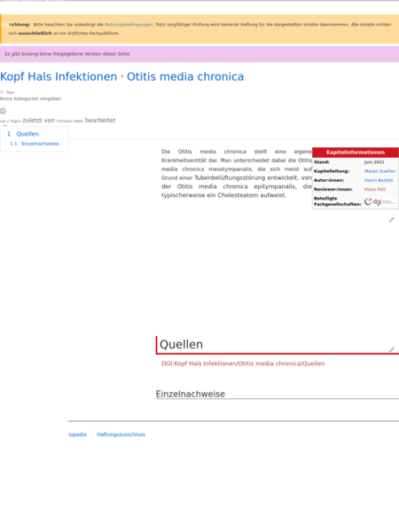Open the iopedia footer link
This screenshot has width=399, height=532.
click(77, 434)
